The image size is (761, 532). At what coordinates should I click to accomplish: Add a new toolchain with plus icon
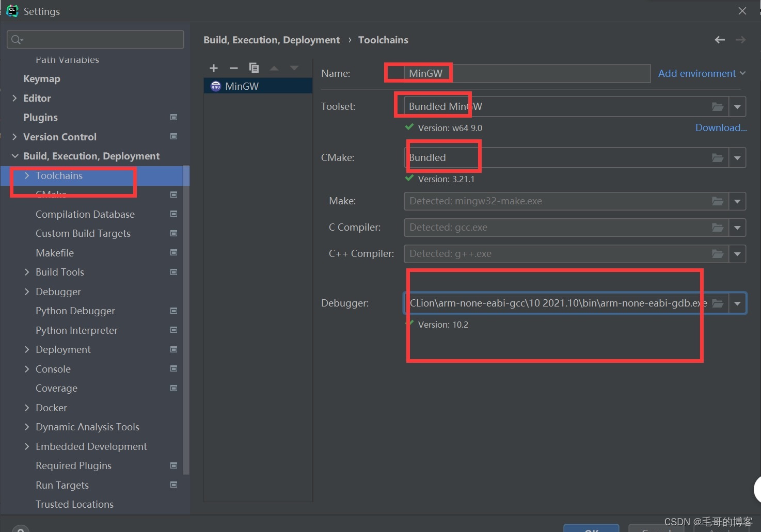[x=214, y=68]
